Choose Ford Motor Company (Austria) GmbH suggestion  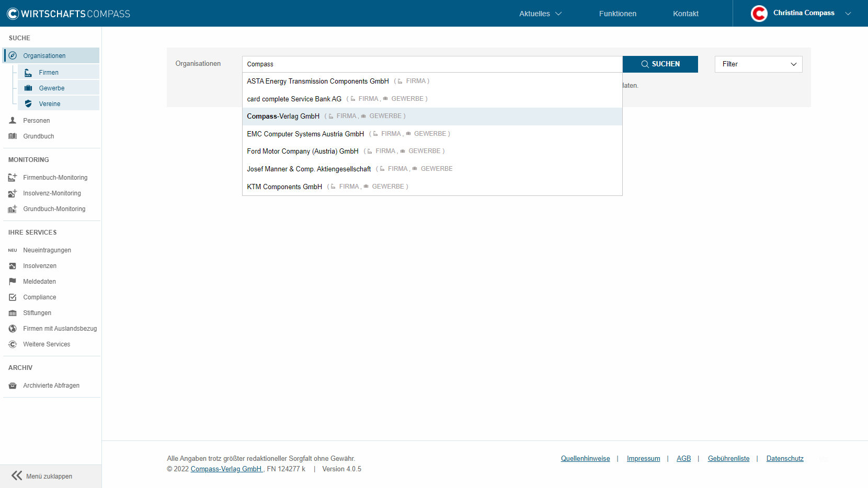point(432,151)
